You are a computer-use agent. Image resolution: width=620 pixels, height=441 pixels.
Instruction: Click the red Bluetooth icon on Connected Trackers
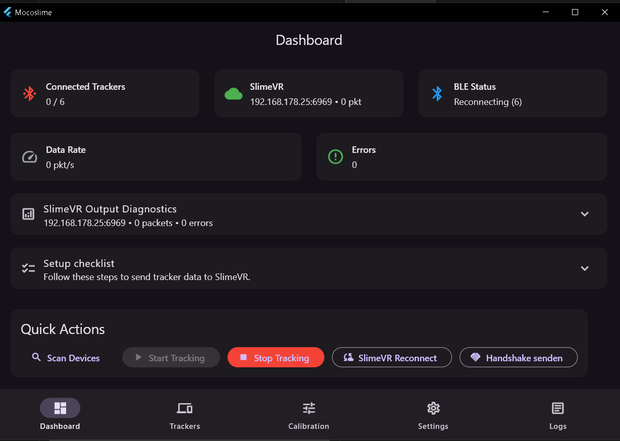tap(29, 94)
